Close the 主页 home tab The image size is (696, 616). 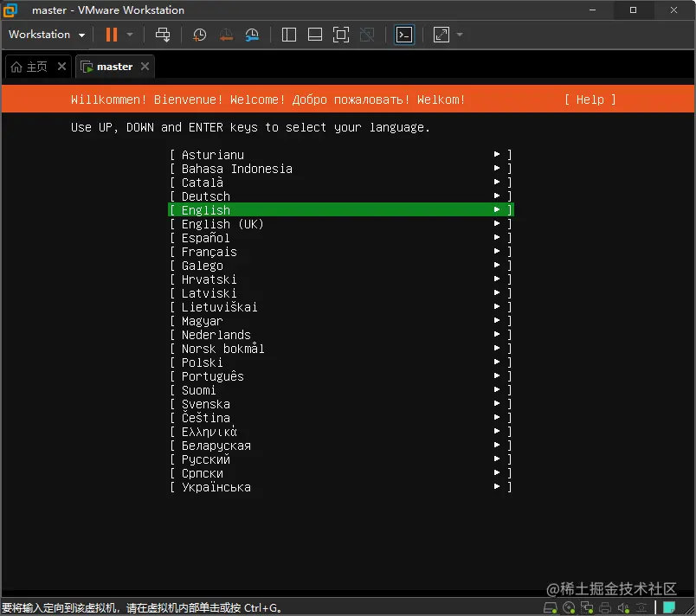coord(61,67)
